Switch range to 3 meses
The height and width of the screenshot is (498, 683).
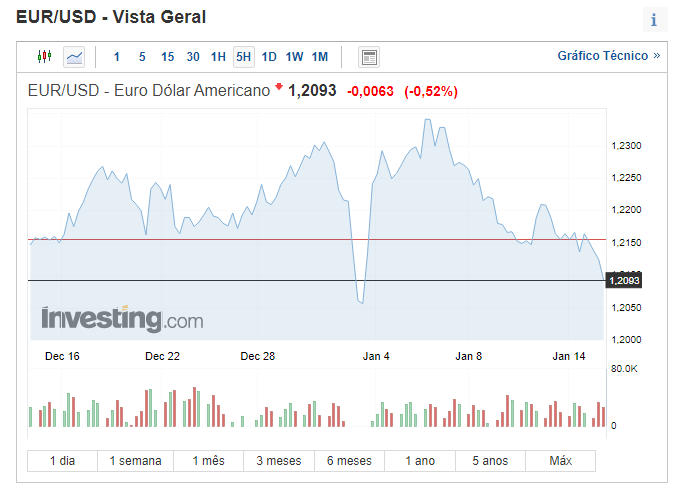[279, 461]
